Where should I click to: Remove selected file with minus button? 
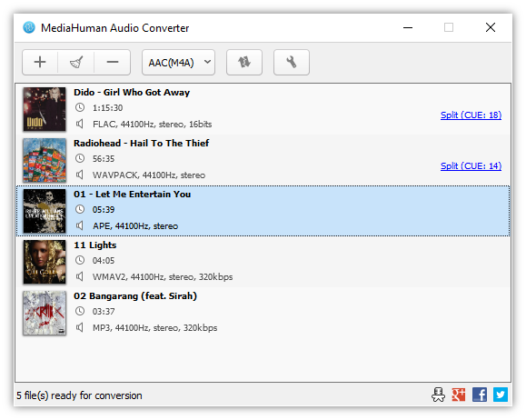pos(113,63)
